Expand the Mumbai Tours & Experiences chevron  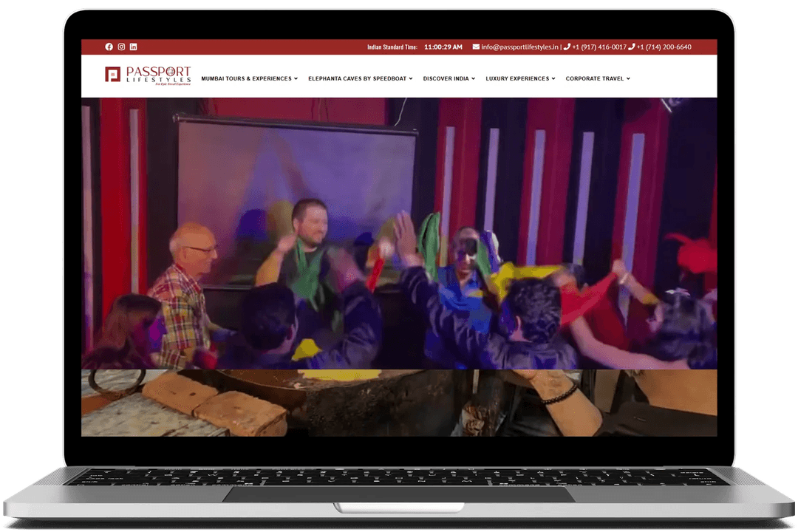(x=296, y=78)
